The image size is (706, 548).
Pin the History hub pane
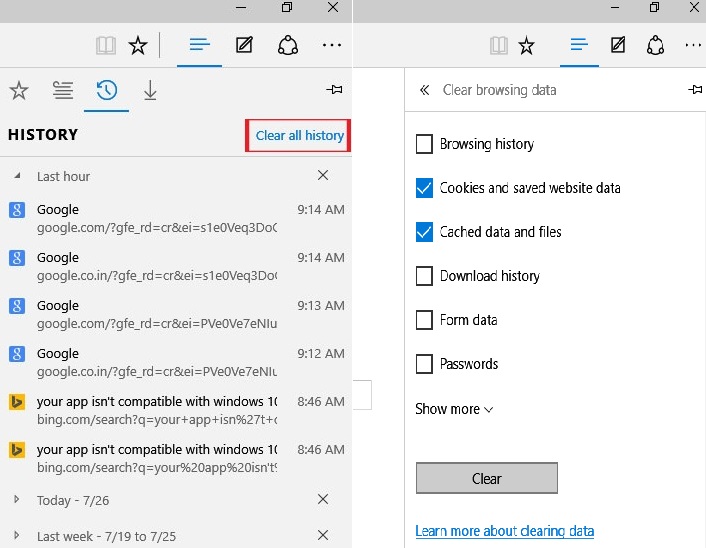click(334, 90)
